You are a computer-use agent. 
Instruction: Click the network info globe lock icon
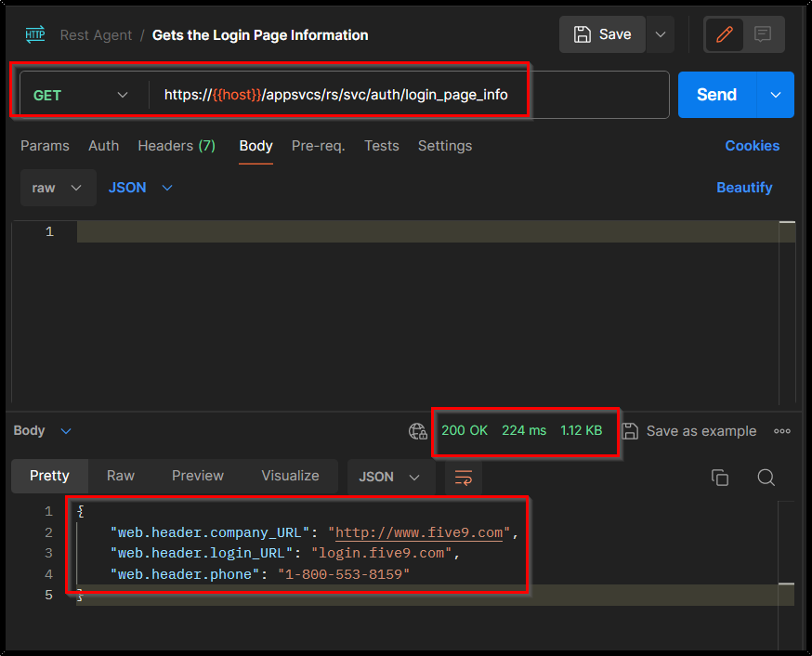(x=418, y=431)
